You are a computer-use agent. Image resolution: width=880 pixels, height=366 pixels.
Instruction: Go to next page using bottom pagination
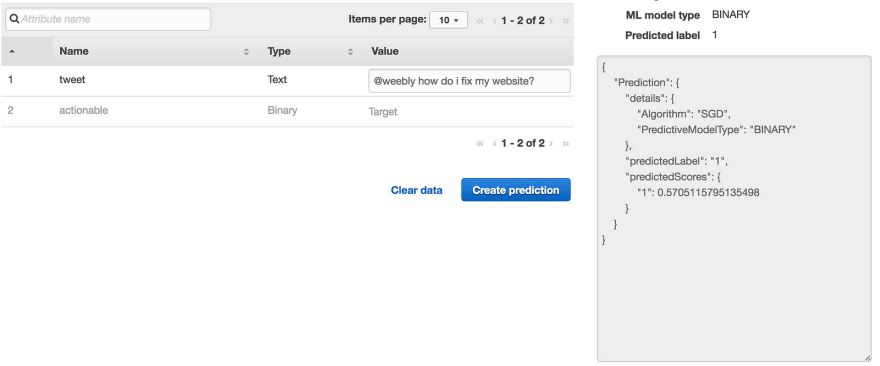[x=551, y=143]
